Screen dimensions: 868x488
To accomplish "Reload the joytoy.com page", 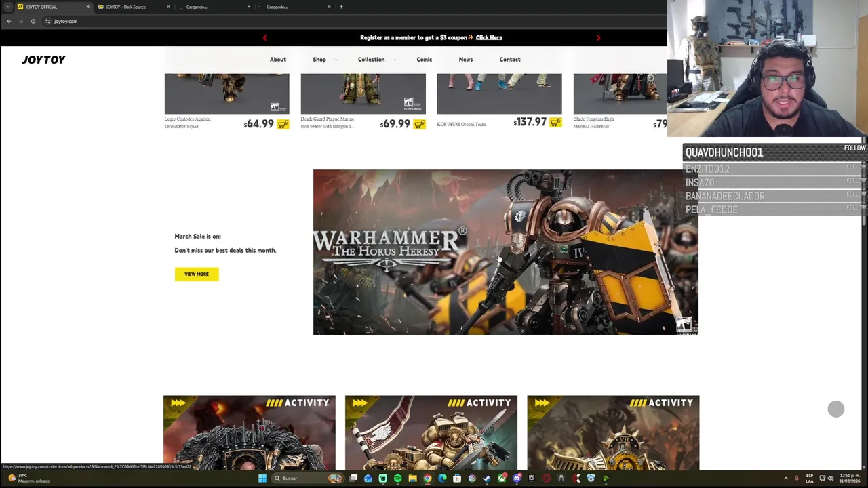I will pos(33,21).
